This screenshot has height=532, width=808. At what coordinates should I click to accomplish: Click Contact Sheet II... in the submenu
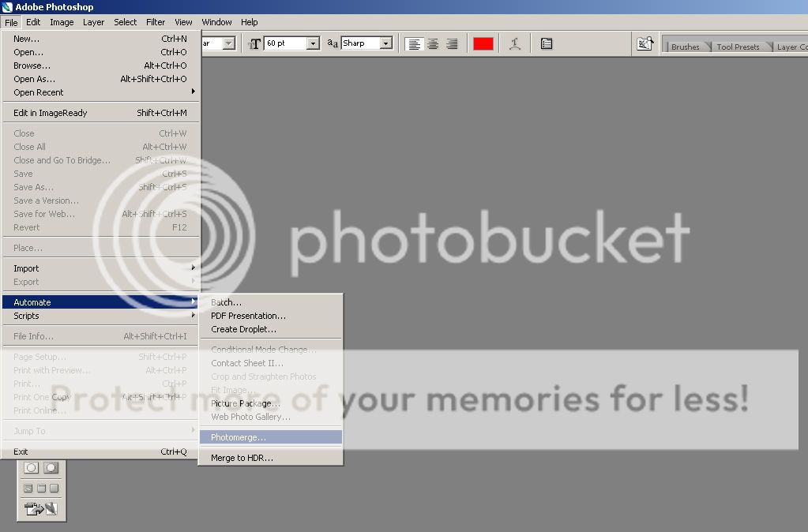[x=271, y=363]
